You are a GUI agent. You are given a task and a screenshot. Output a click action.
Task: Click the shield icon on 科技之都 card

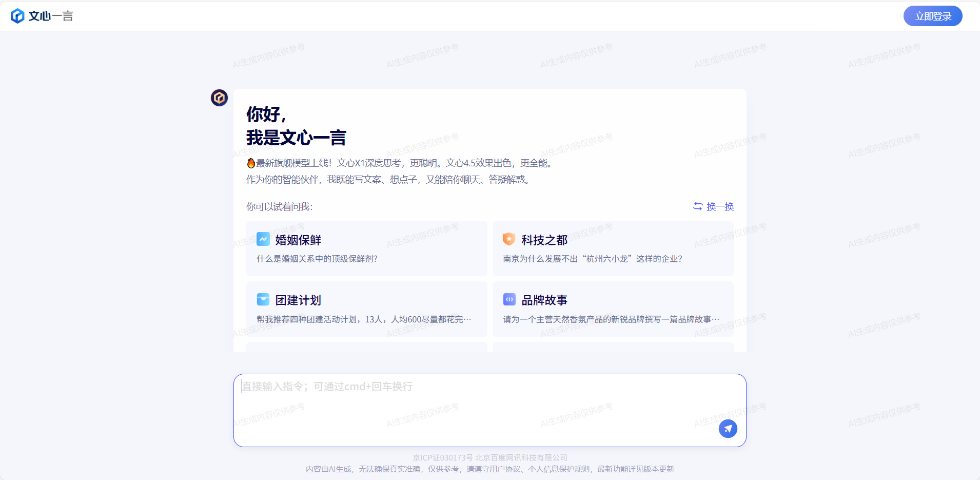509,239
